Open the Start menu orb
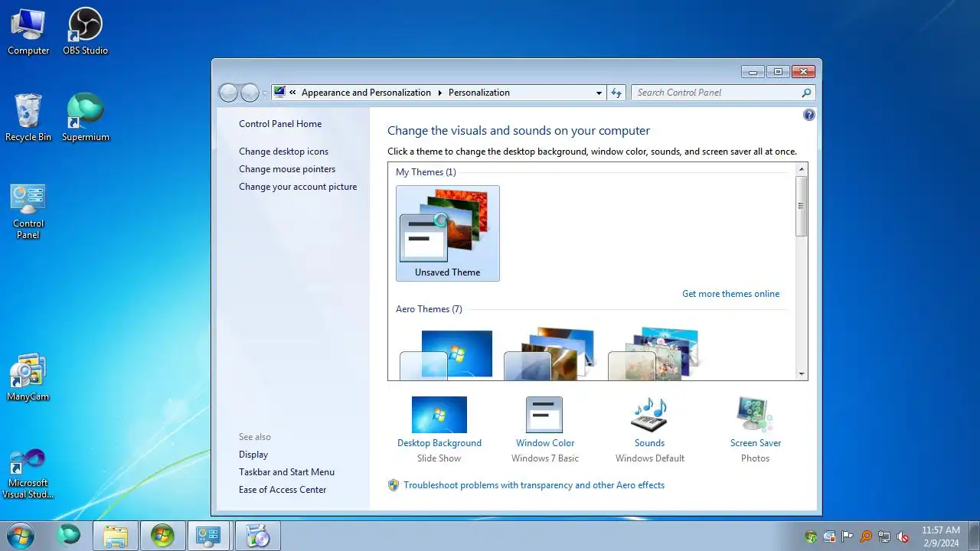This screenshot has height=551, width=980. (19, 536)
